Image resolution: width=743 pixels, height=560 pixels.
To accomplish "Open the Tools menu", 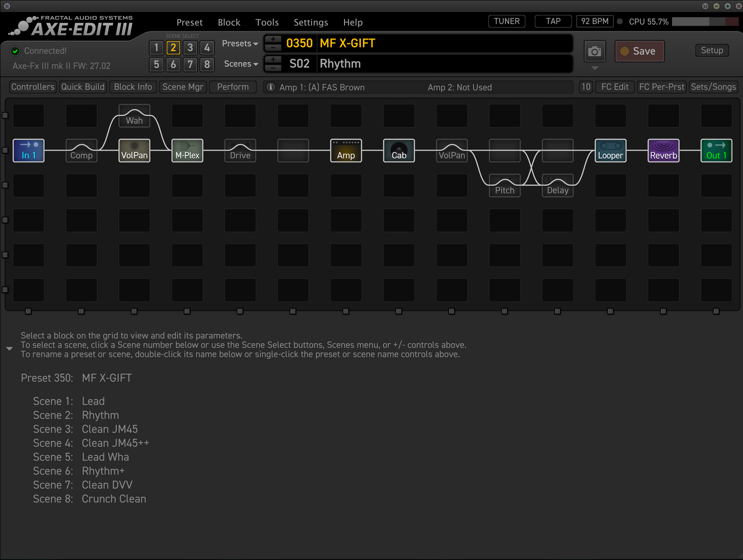I will 267,23.
